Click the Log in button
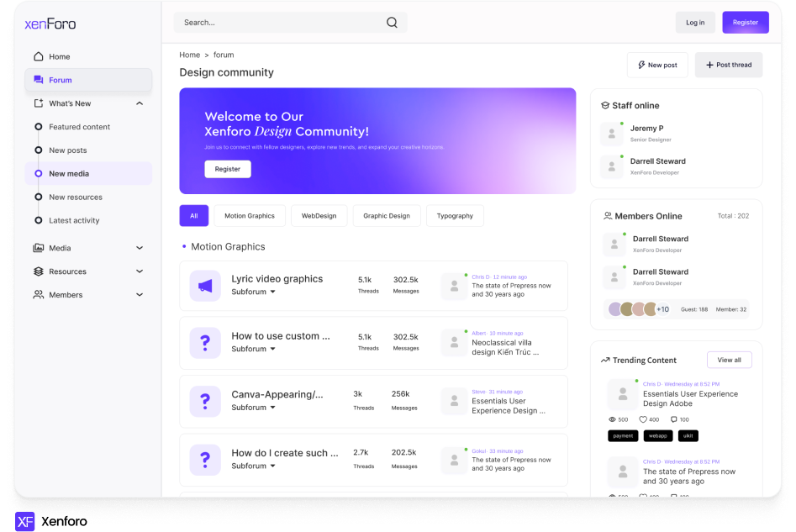This screenshot has width=796, height=532. click(x=695, y=23)
